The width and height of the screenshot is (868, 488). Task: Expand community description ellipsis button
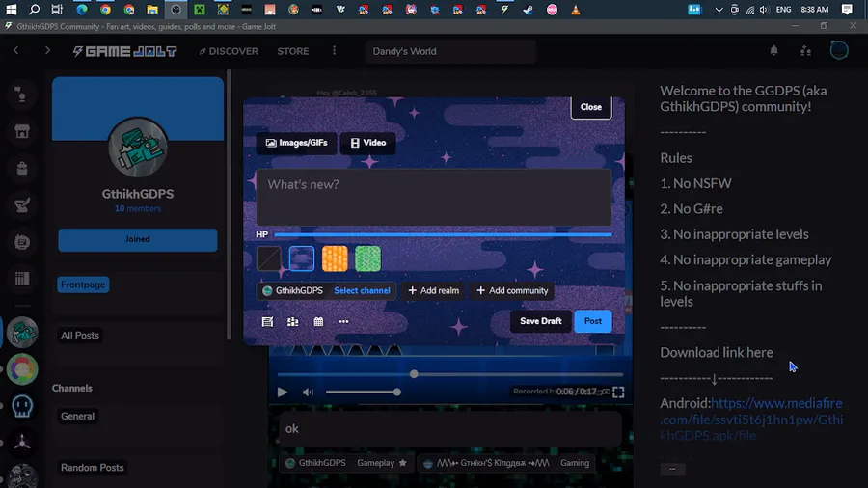coord(672,469)
